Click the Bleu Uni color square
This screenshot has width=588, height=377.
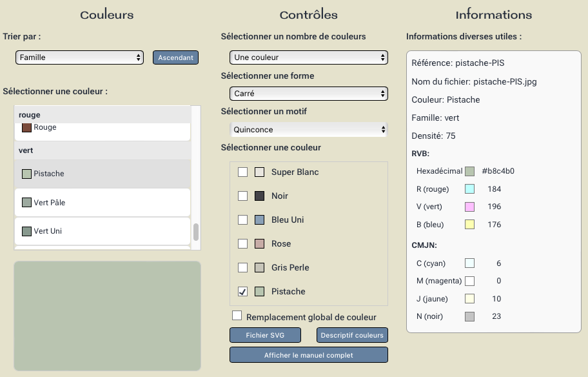[260, 220]
